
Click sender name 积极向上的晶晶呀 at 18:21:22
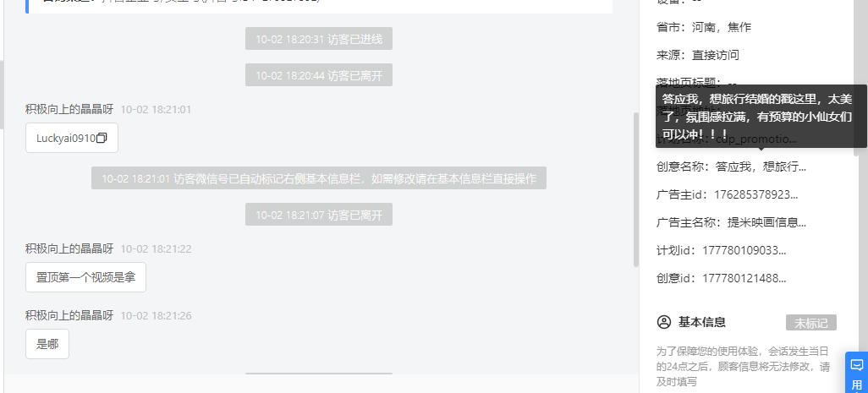coord(69,248)
